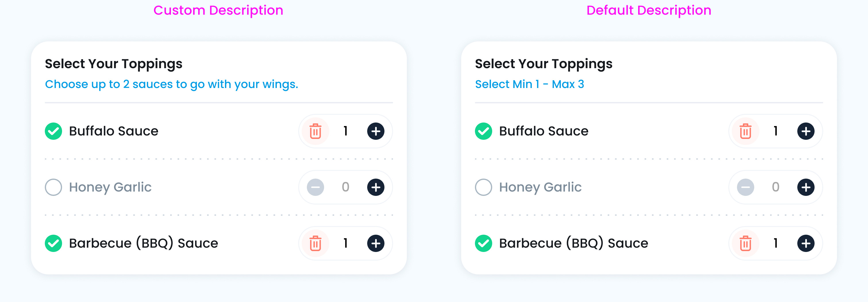The width and height of the screenshot is (868, 302).
Task: Uncheck Barbecue (BBQ) Sauce in Custom Description card
Action: (53, 243)
